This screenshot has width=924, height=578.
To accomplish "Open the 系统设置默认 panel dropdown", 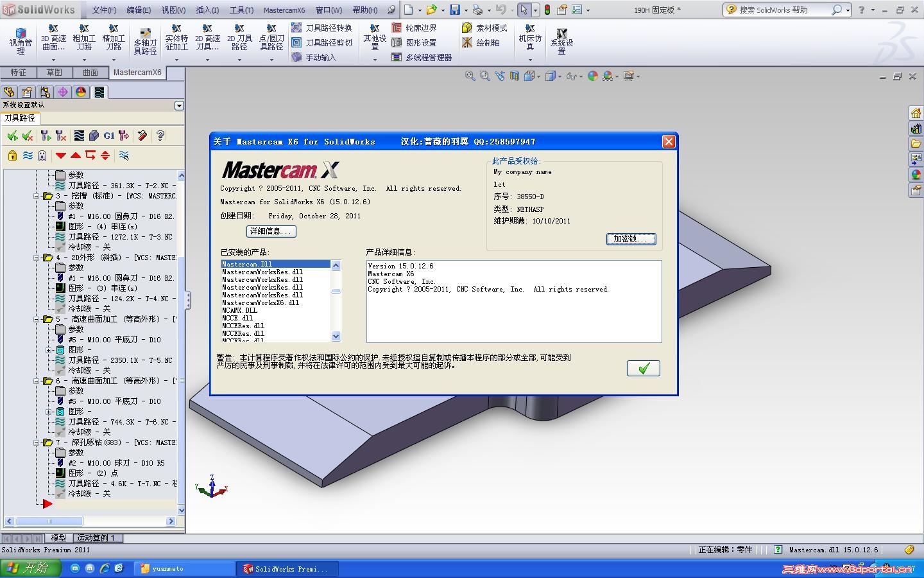I will (179, 105).
